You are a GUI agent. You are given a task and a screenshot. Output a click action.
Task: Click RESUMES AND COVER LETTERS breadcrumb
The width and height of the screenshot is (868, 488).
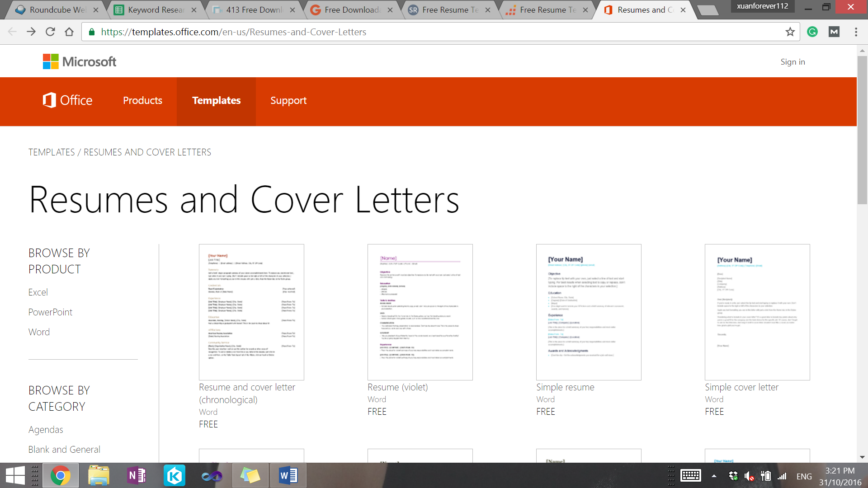pos(147,152)
